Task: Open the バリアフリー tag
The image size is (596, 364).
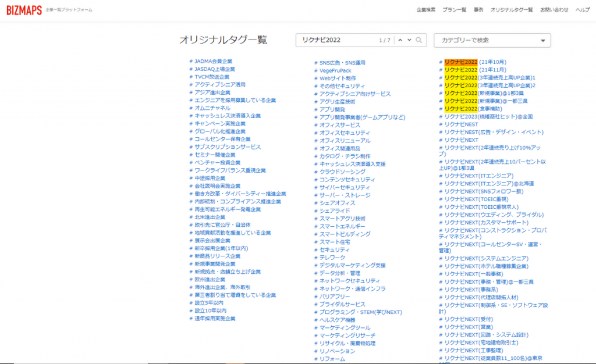Action: point(335,297)
